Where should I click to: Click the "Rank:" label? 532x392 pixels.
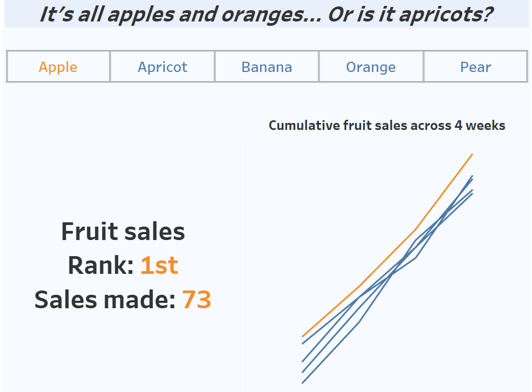click(x=101, y=265)
